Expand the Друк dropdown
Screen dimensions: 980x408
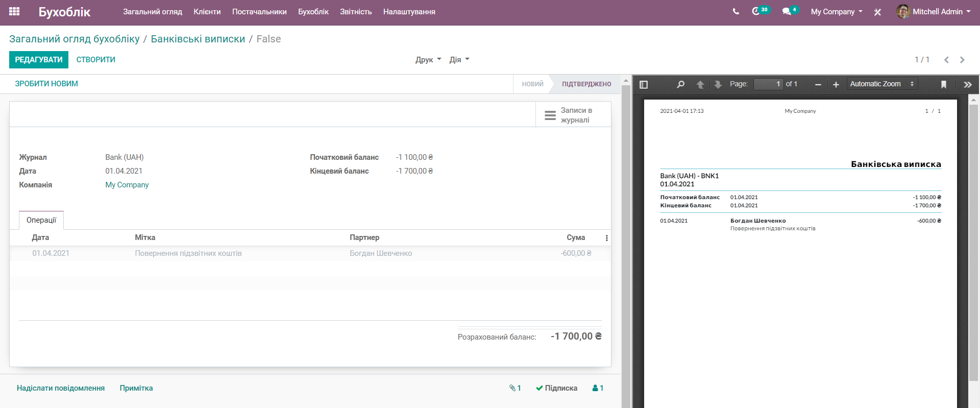tap(428, 60)
